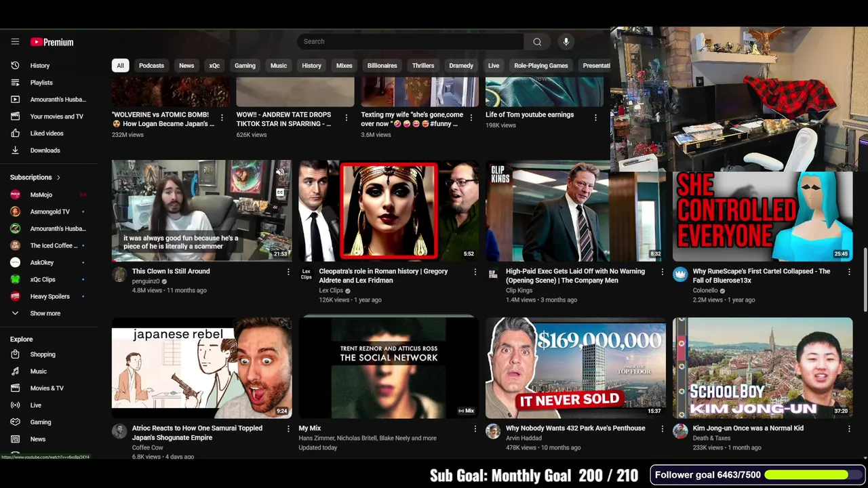Expand the Subscriptions section chevron

(58, 178)
